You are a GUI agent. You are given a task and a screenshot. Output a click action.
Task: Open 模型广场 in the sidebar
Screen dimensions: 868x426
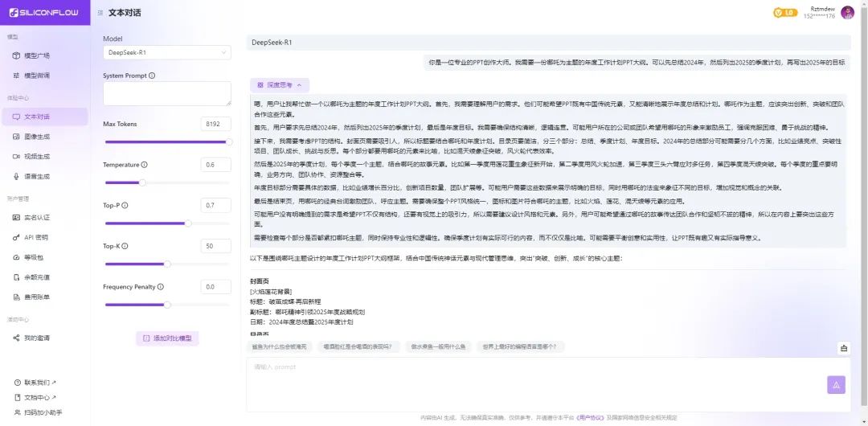[44, 55]
